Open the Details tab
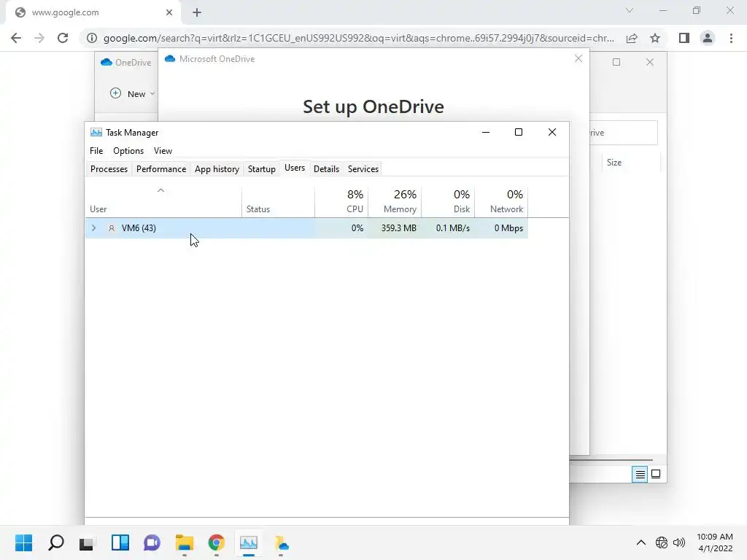 [326, 169]
